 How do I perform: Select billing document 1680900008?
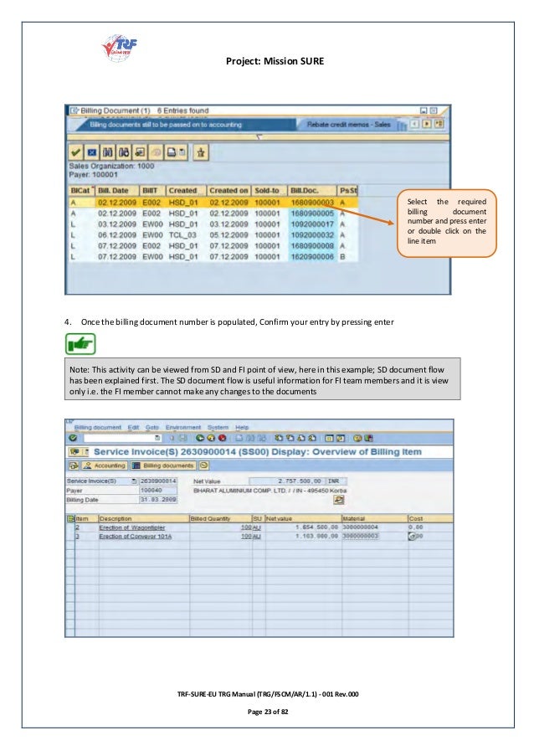coord(312,246)
